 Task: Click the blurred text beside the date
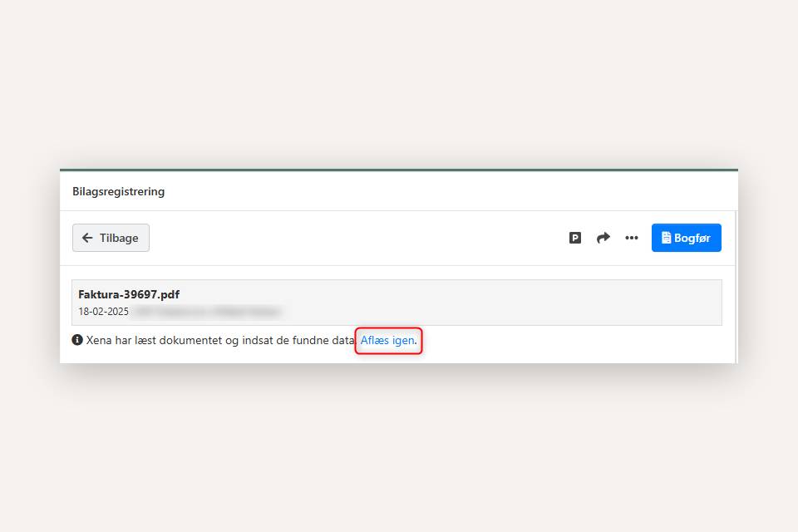coord(206,312)
